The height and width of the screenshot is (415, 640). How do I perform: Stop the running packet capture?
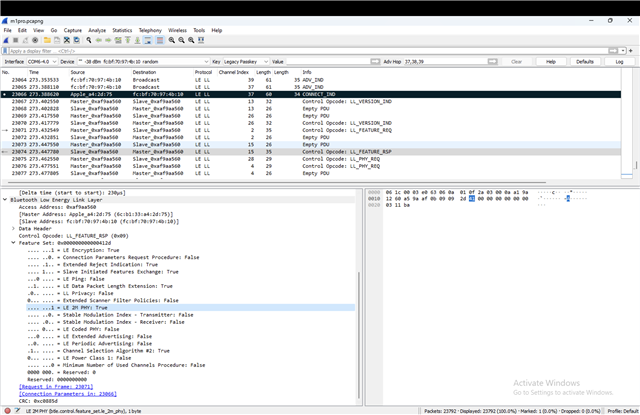tap(16, 40)
